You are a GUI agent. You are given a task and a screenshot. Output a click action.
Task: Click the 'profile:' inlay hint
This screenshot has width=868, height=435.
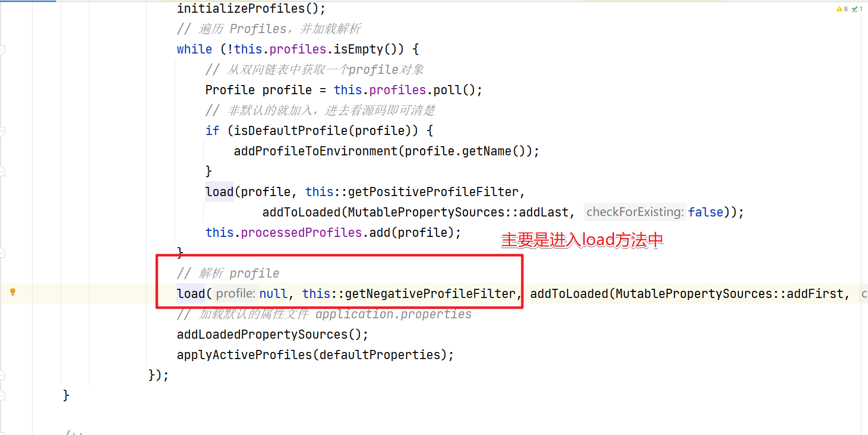coord(236,293)
